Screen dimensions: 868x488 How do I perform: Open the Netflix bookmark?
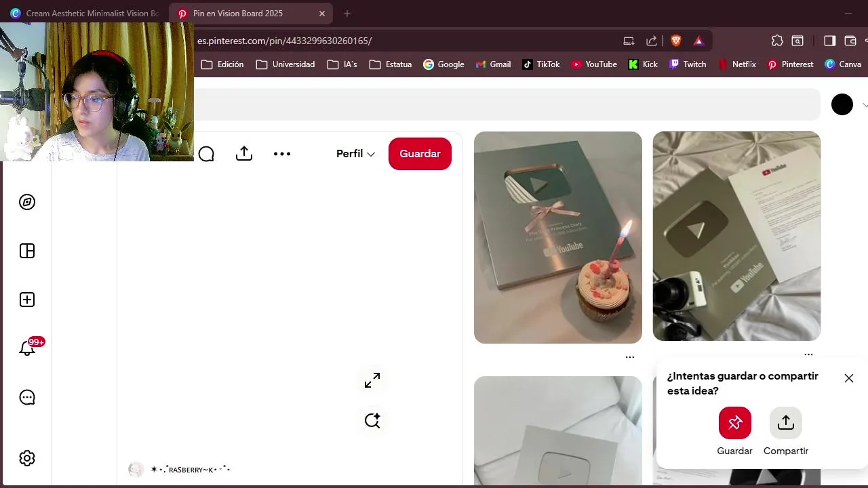(x=736, y=64)
